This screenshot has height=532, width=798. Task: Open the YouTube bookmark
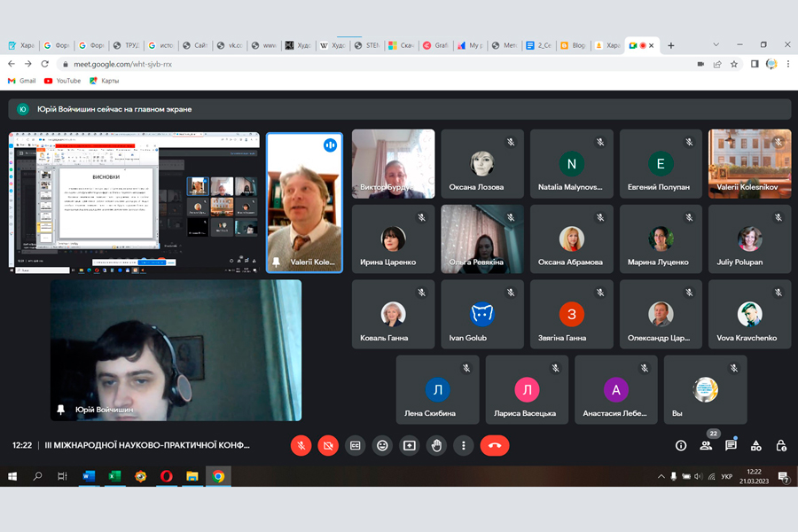[62, 81]
